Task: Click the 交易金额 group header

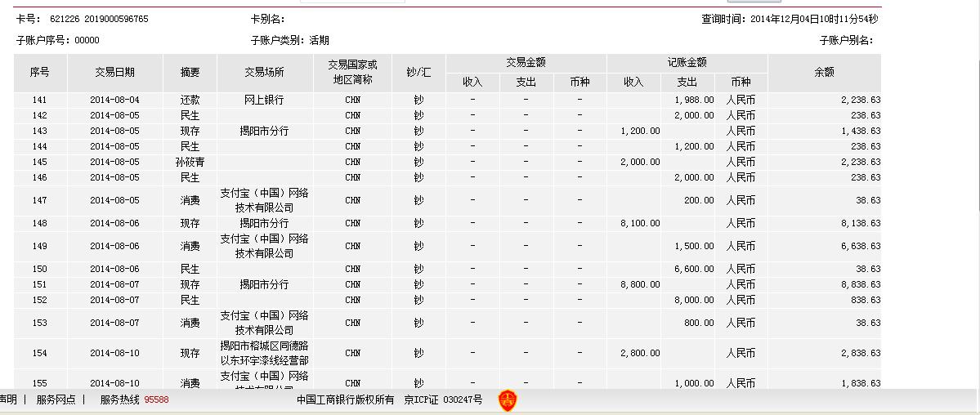Action: pyautogui.click(x=526, y=63)
